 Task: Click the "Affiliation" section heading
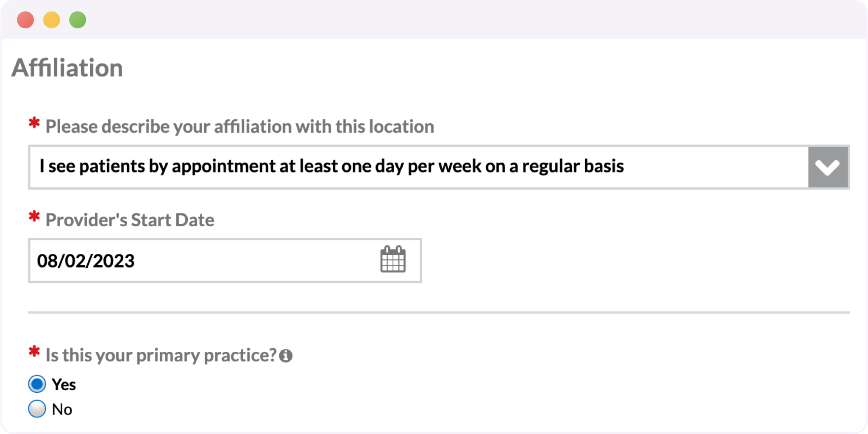(x=67, y=68)
